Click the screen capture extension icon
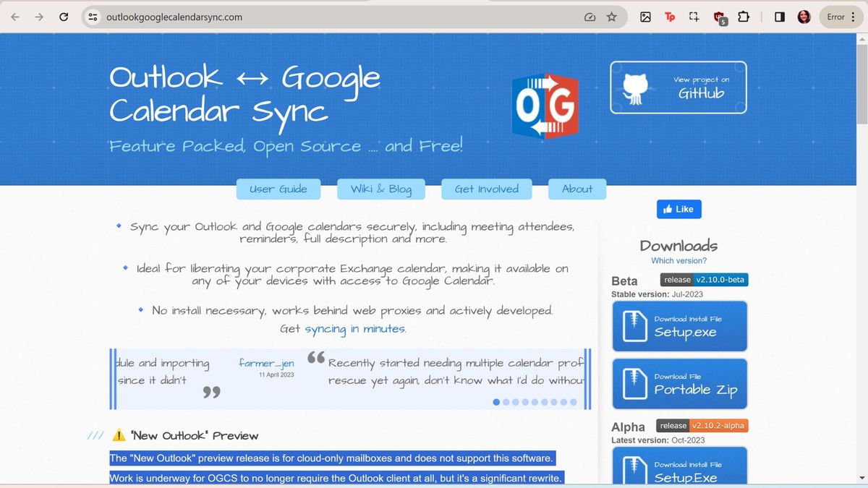The width and height of the screenshot is (868, 488). 694,17
